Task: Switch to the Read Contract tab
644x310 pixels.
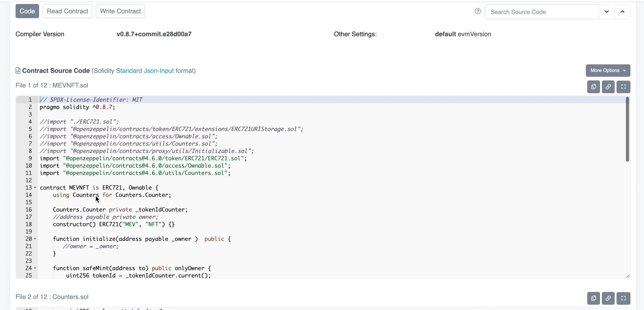Action: (67, 11)
